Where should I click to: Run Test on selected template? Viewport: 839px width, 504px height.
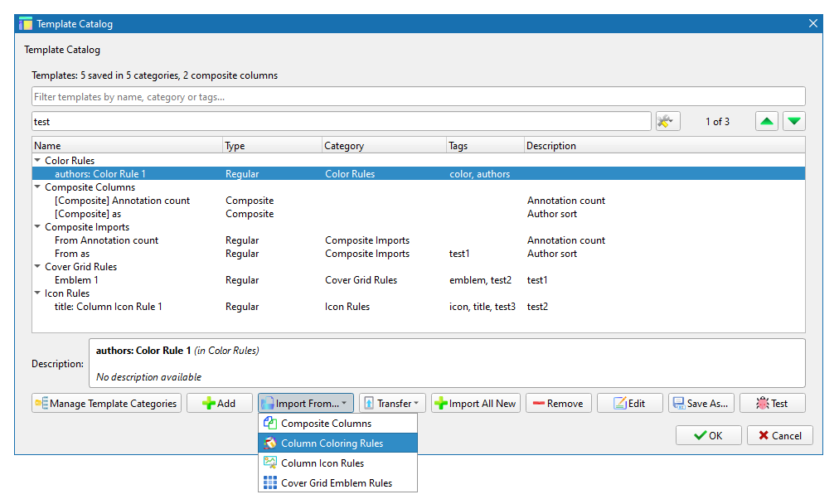(772, 404)
